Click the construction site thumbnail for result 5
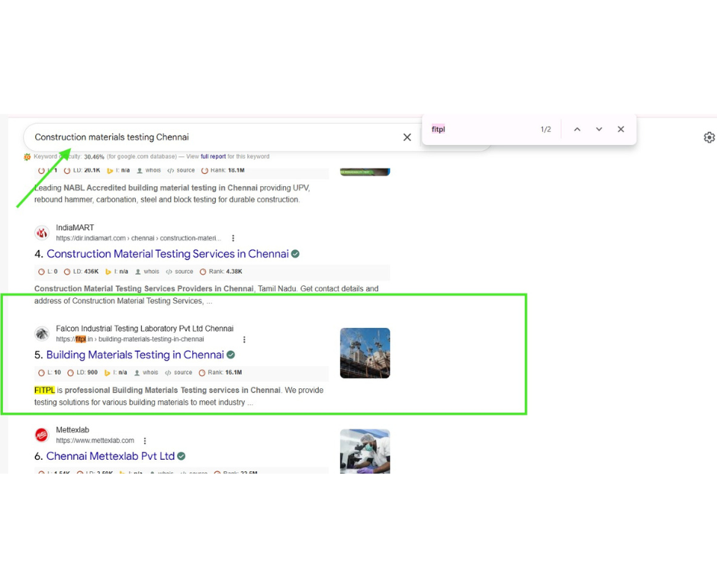 click(365, 353)
